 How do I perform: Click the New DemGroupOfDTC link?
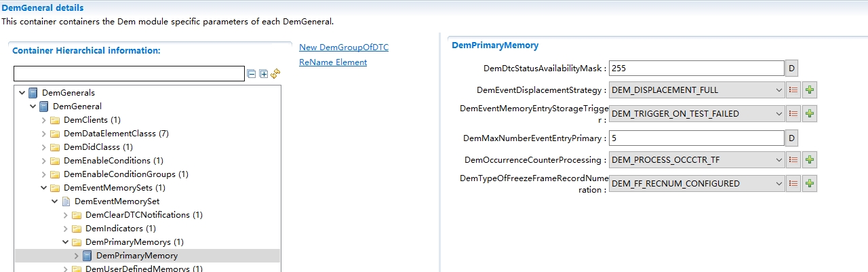click(x=344, y=47)
